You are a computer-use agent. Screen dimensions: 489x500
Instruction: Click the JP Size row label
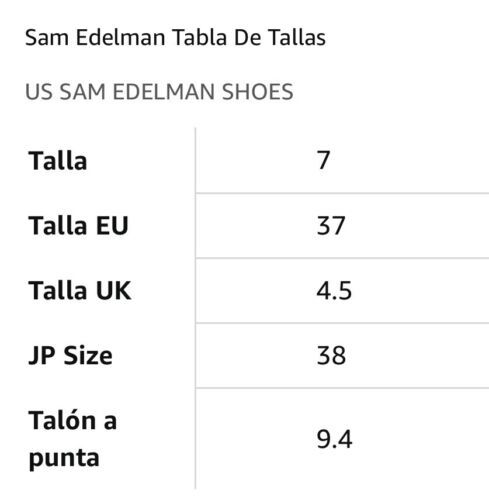tap(71, 356)
